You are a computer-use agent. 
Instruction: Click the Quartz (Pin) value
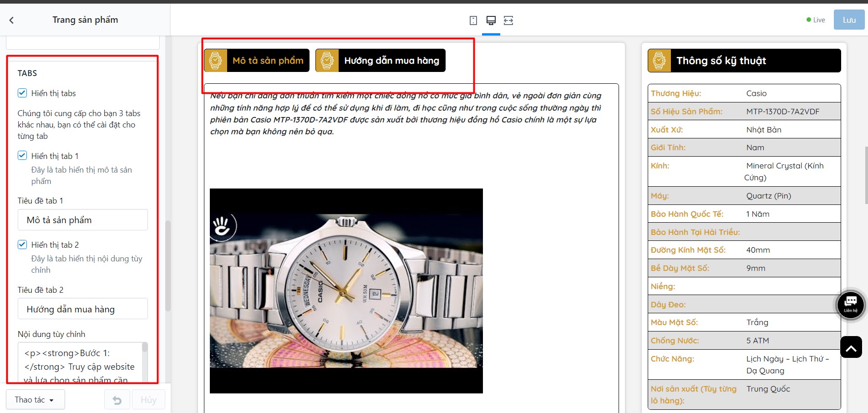[x=769, y=196]
